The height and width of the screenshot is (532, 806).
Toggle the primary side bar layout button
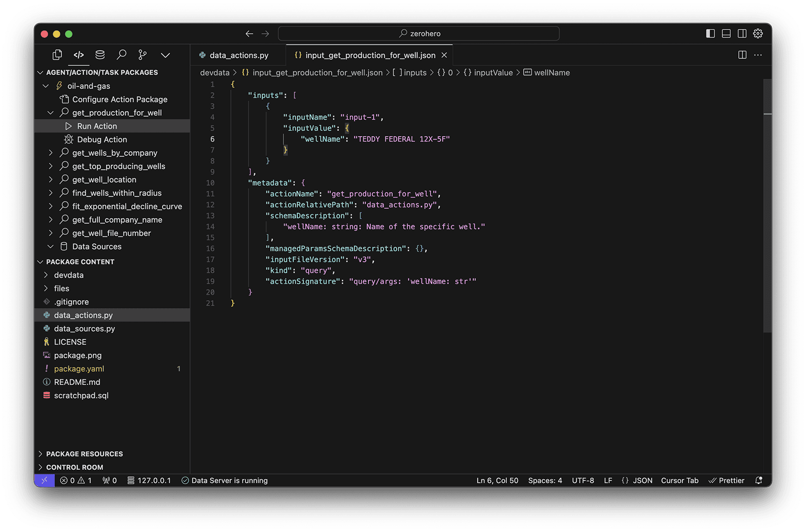click(710, 34)
